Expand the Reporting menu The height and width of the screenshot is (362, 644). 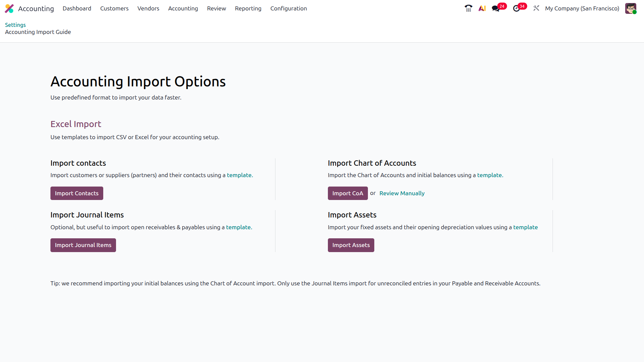248,8
